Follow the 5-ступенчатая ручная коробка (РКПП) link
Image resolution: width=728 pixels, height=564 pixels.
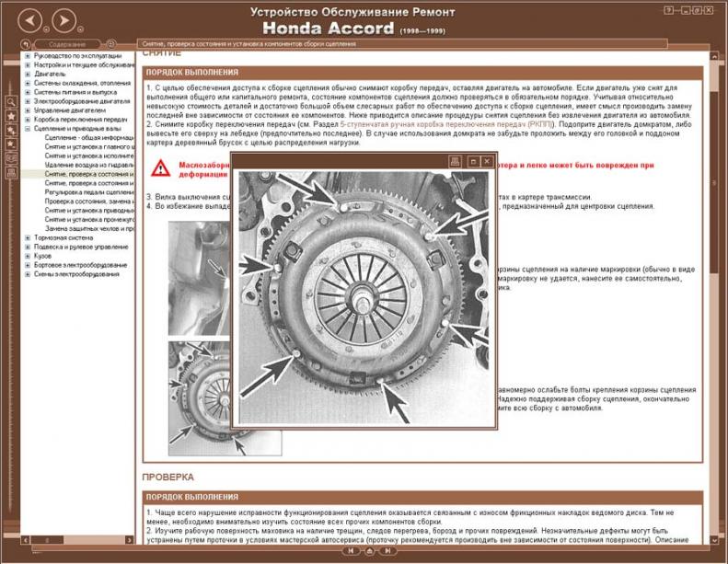(446, 124)
